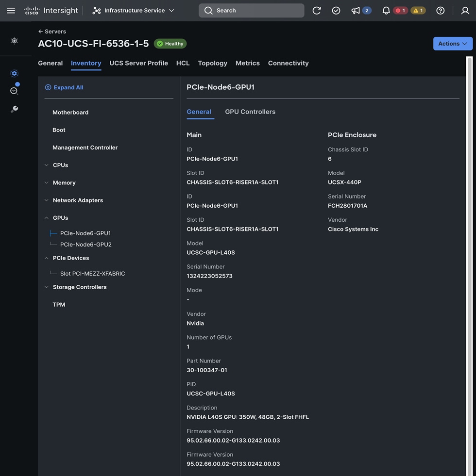Screen dimensions: 476x476
Task: Open announcements megaphone icon
Action: click(356, 11)
